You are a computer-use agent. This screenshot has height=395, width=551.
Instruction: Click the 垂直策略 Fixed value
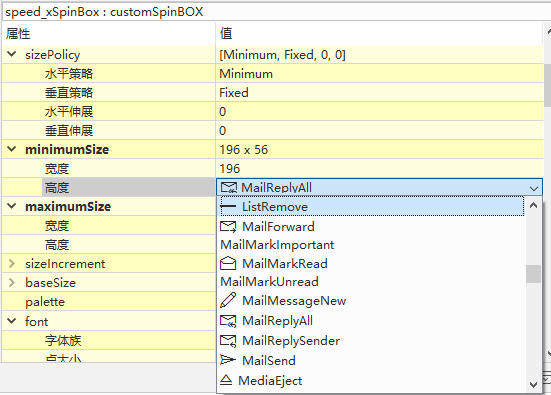[x=234, y=93]
